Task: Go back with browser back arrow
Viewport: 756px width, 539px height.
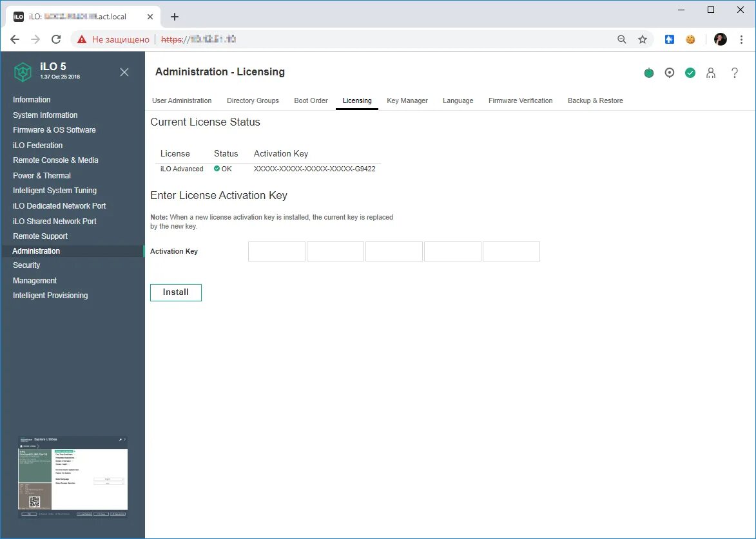Action: coord(15,39)
